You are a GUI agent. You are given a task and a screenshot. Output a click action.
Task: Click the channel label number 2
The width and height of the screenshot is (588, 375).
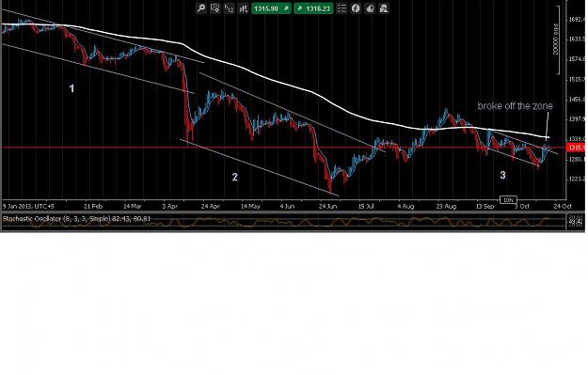click(x=235, y=177)
